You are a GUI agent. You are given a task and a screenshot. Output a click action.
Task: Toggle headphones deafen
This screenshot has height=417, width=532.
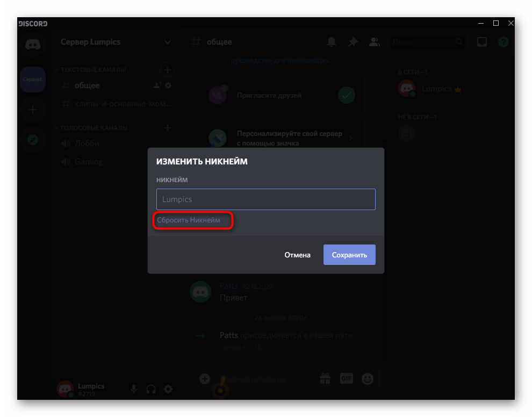(x=151, y=389)
